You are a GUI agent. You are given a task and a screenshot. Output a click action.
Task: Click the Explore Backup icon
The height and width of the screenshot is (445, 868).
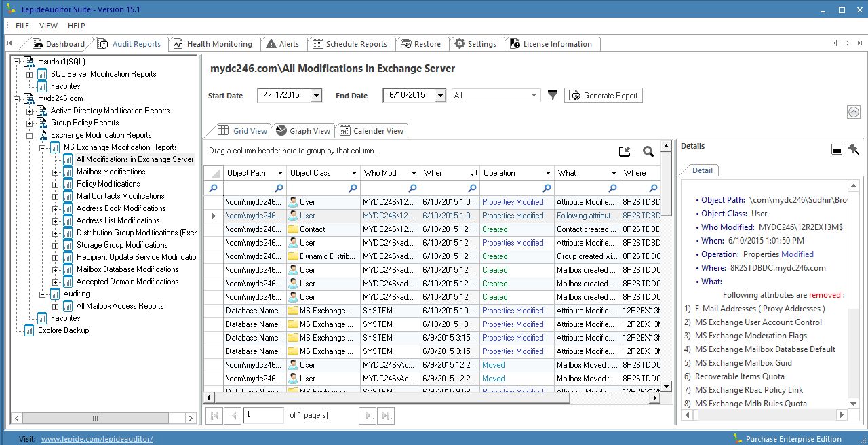point(29,330)
